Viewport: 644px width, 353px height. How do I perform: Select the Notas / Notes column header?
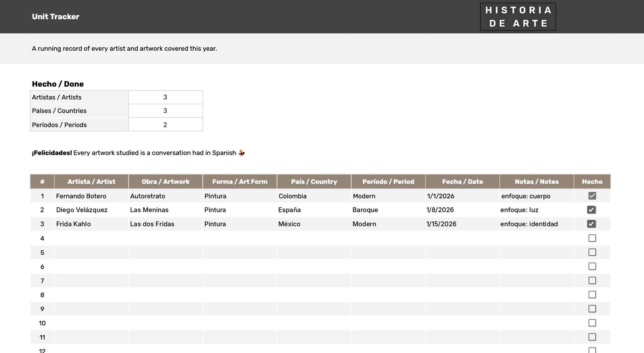(537, 182)
